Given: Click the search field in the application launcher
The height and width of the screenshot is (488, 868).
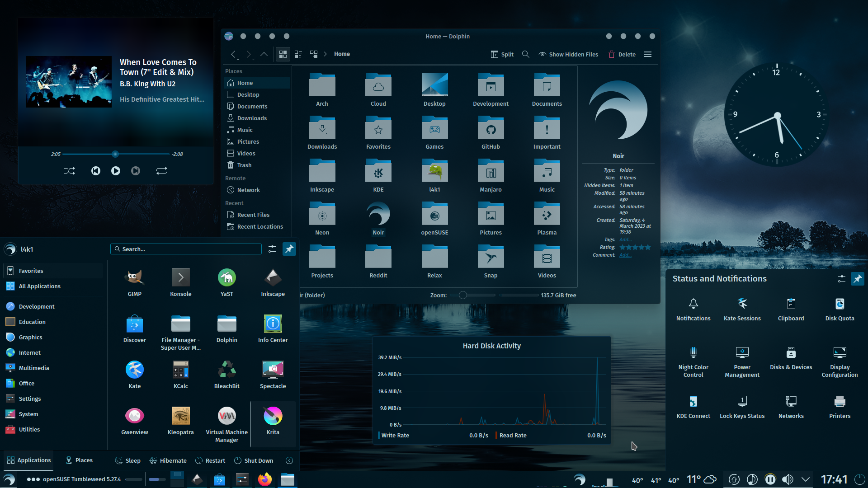Looking at the screenshot, I should (185, 249).
